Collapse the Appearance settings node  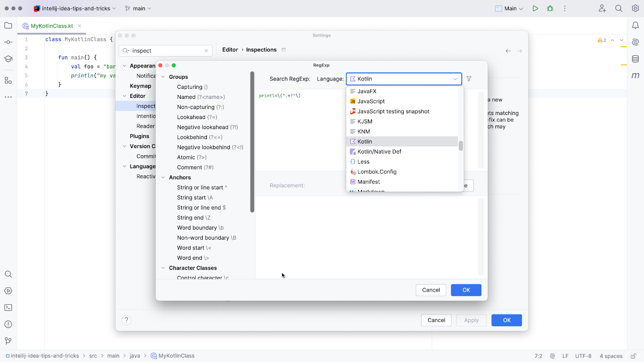point(124,66)
